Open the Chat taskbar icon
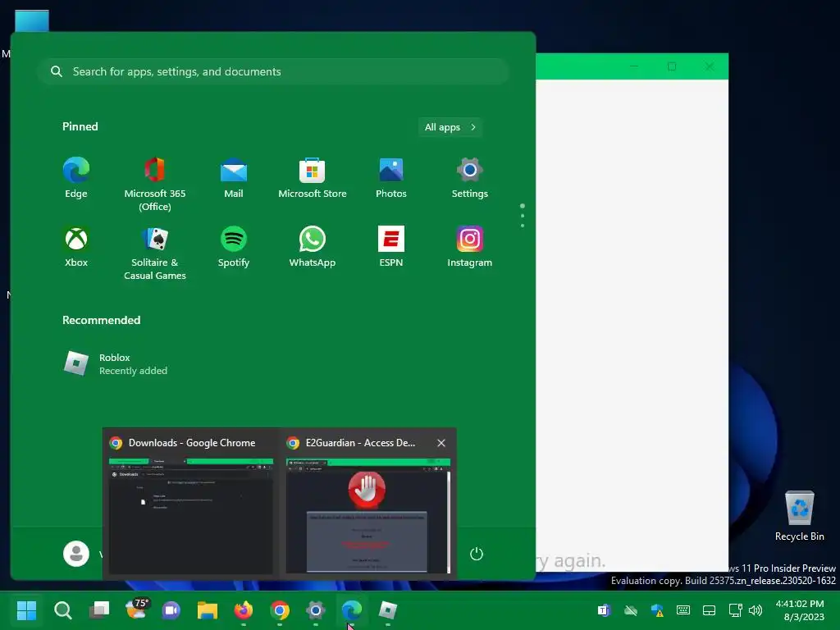This screenshot has height=630, width=840. (x=171, y=609)
